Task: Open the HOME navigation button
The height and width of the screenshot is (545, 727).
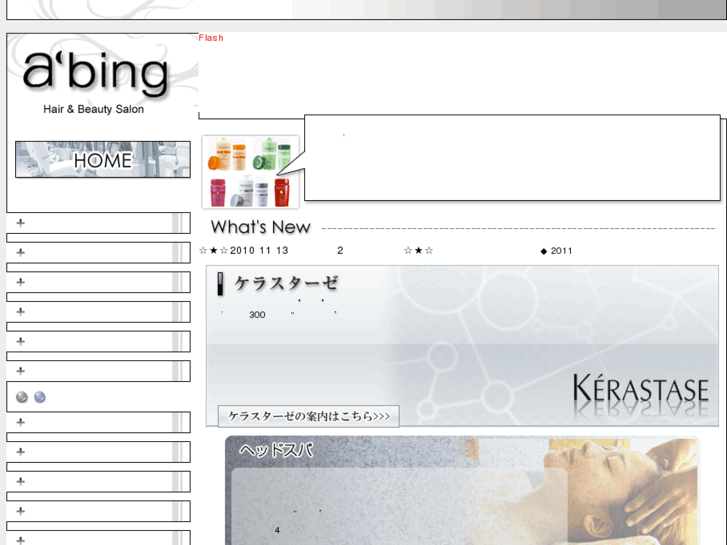Action: point(103,160)
